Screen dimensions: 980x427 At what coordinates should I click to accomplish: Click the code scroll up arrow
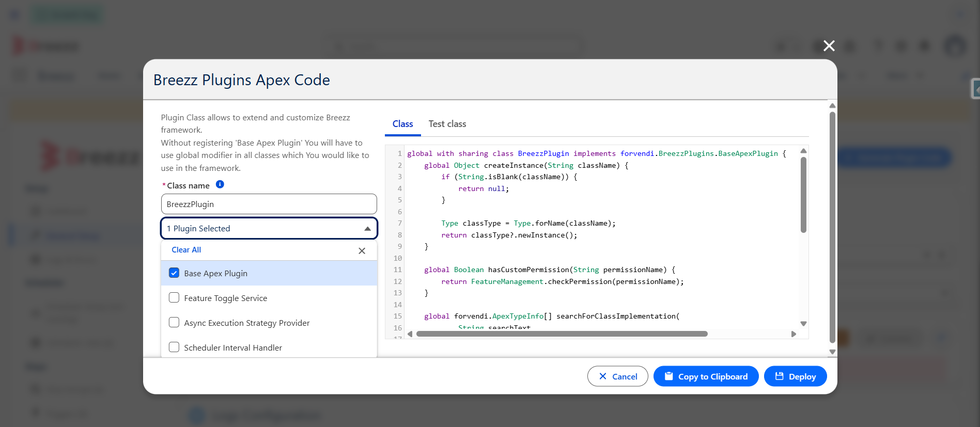coord(803,151)
